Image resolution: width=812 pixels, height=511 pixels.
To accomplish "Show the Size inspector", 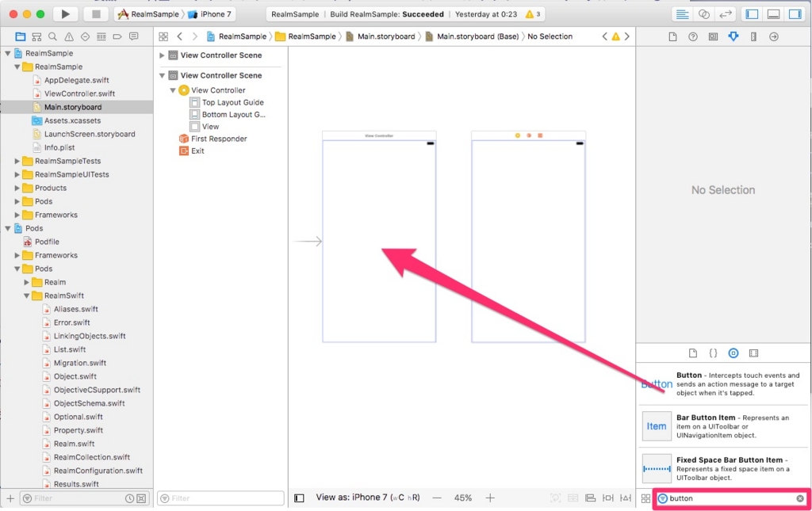I will (753, 36).
